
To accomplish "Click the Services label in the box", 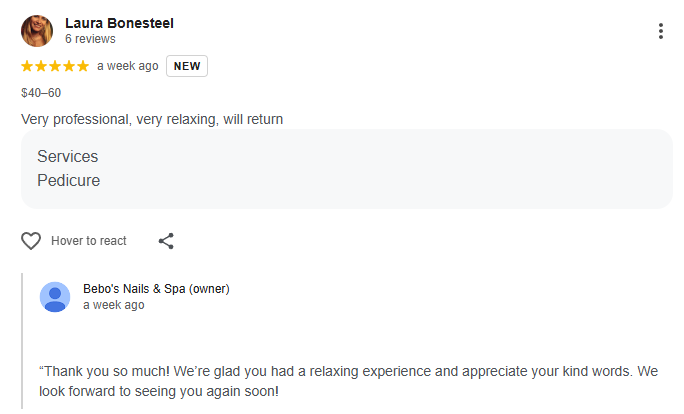I will (x=67, y=157).
